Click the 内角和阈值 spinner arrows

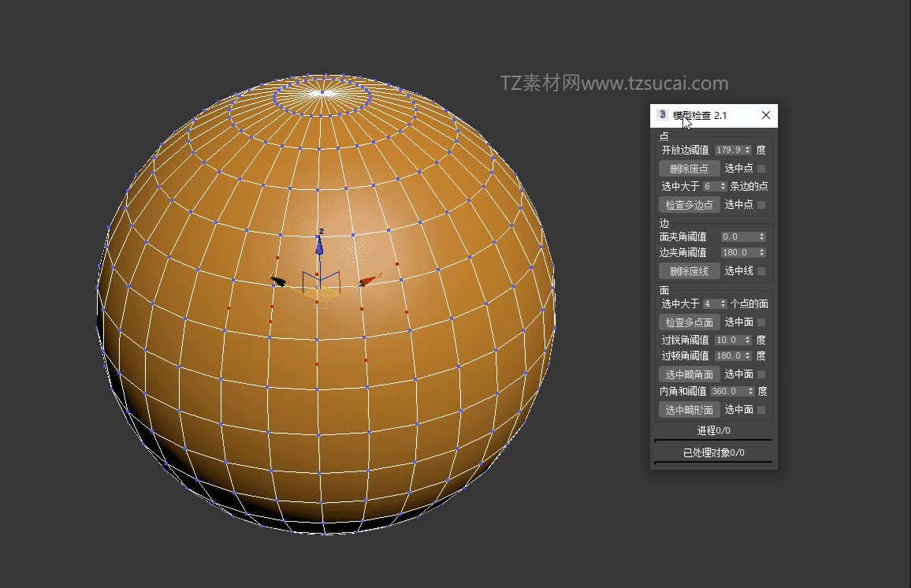click(x=750, y=391)
